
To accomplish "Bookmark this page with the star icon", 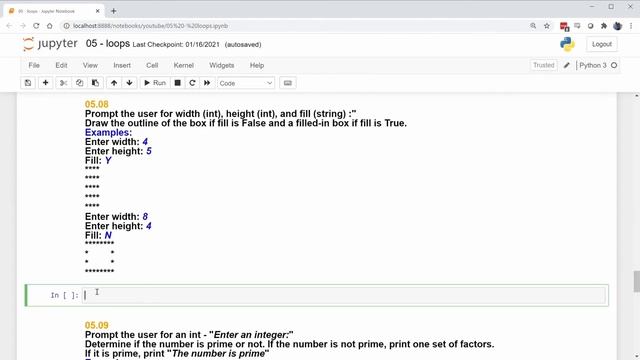I will tap(547, 26).
